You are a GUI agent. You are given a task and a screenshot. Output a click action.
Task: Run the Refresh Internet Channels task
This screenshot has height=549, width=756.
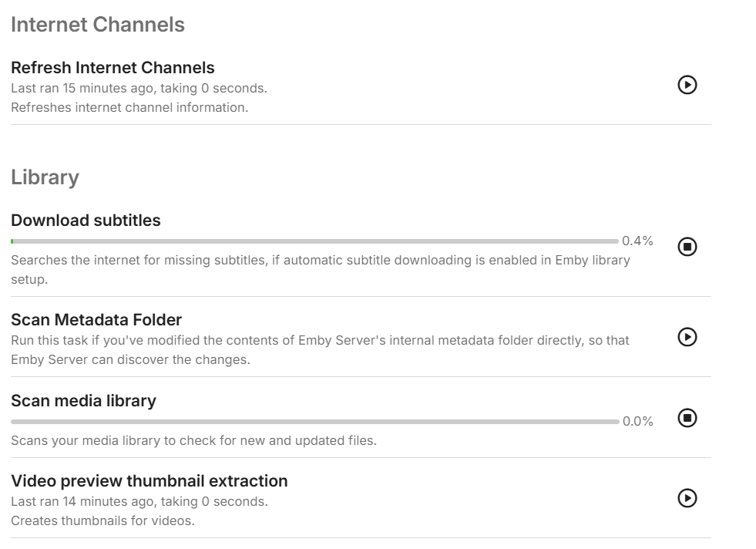click(687, 85)
